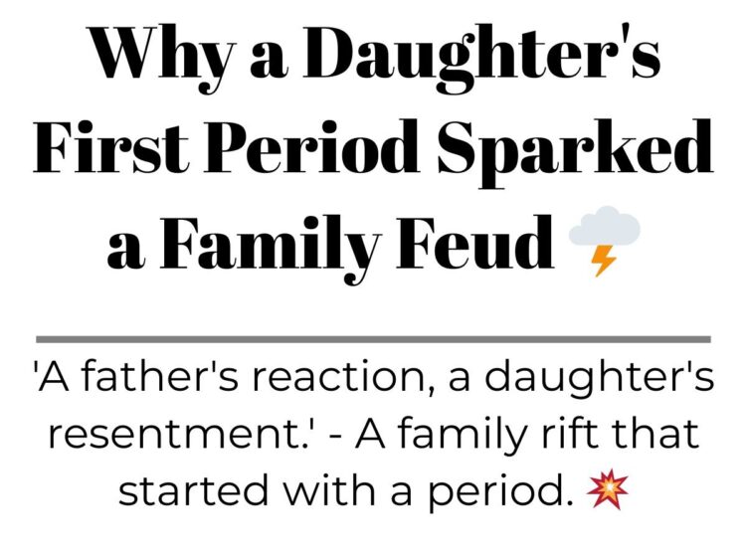Click the red collision explosion emoji
The height and width of the screenshot is (560, 746).
[x=607, y=489]
